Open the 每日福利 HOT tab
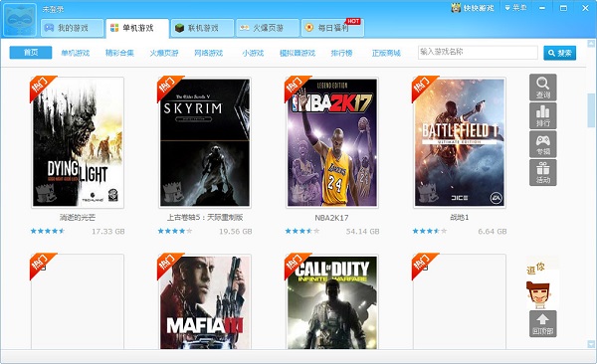 pos(332,28)
